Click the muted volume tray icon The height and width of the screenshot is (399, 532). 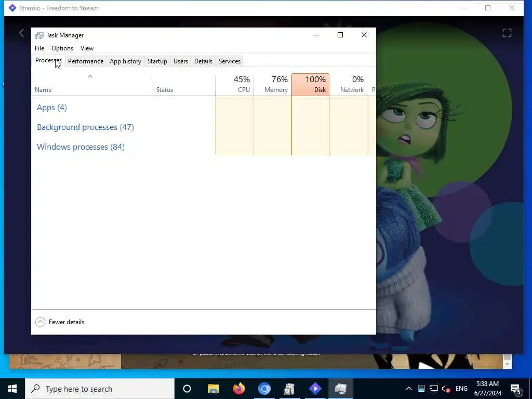tap(446, 389)
